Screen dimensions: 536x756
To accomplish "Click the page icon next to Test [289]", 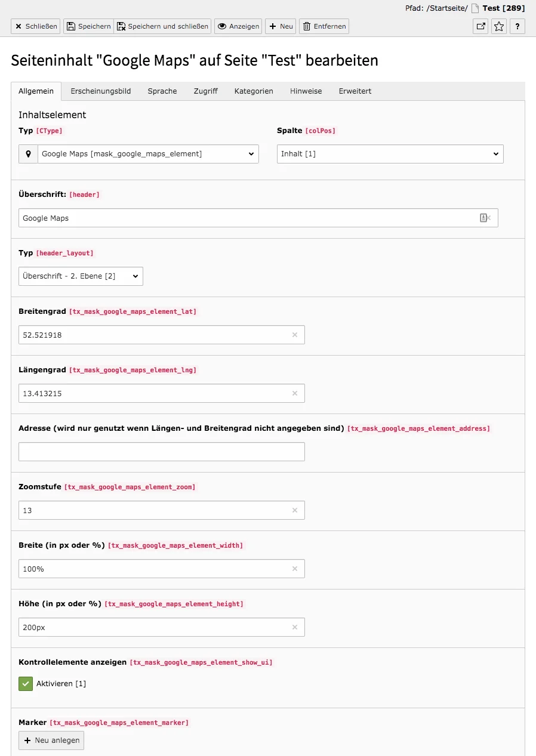I will coord(474,8).
